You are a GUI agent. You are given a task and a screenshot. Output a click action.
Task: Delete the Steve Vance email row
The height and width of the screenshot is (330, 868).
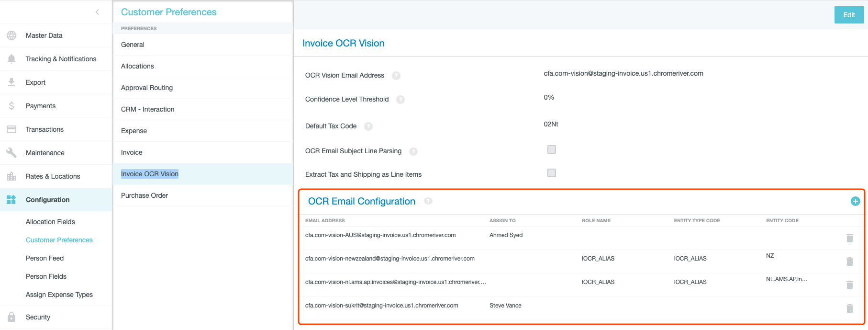pyautogui.click(x=849, y=308)
